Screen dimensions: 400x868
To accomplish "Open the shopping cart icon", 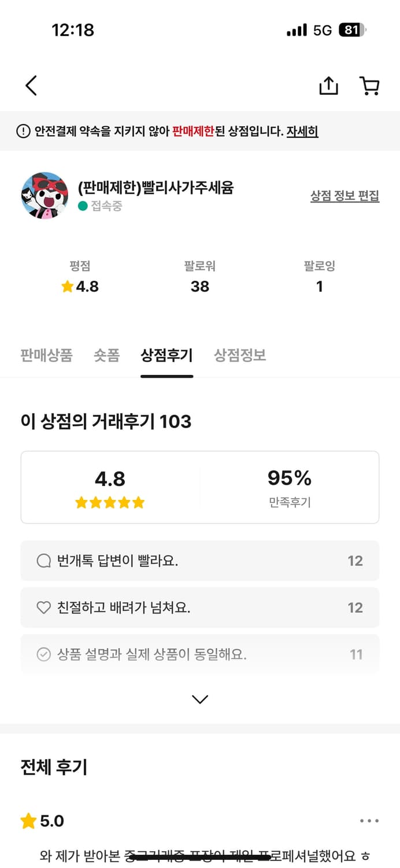I will pos(370,85).
